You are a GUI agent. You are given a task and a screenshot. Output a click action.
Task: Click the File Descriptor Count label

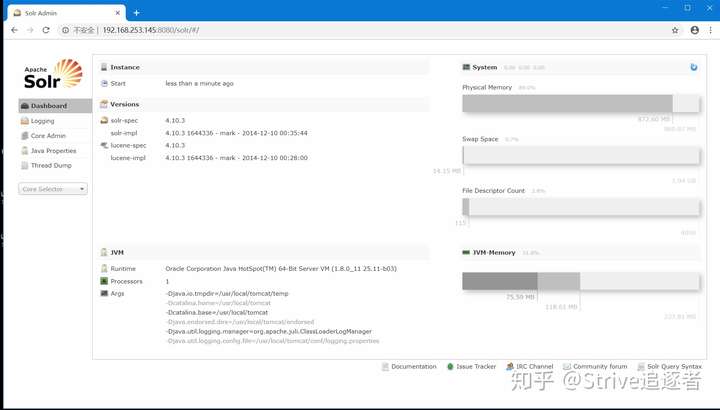(493, 191)
